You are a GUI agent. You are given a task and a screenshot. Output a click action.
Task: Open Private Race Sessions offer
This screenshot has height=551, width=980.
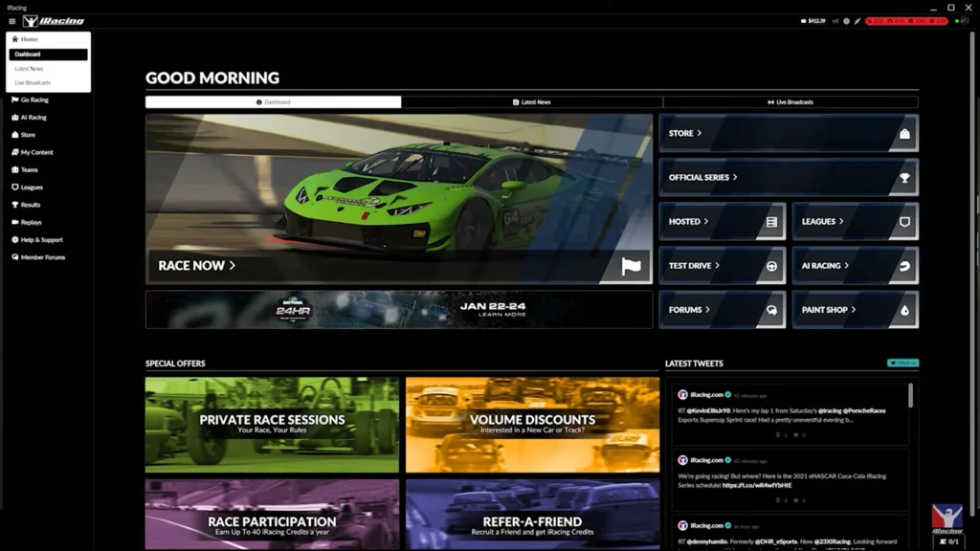(x=272, y=425)
